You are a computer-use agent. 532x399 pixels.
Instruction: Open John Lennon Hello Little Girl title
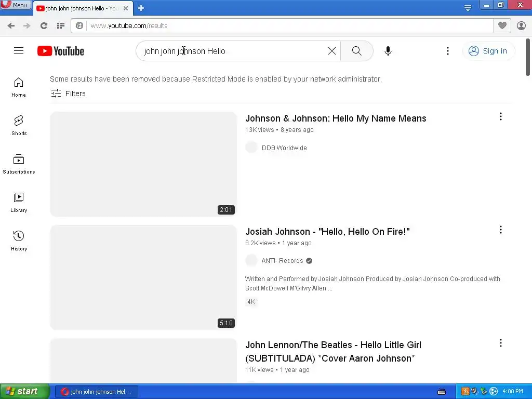click(333, 352)
